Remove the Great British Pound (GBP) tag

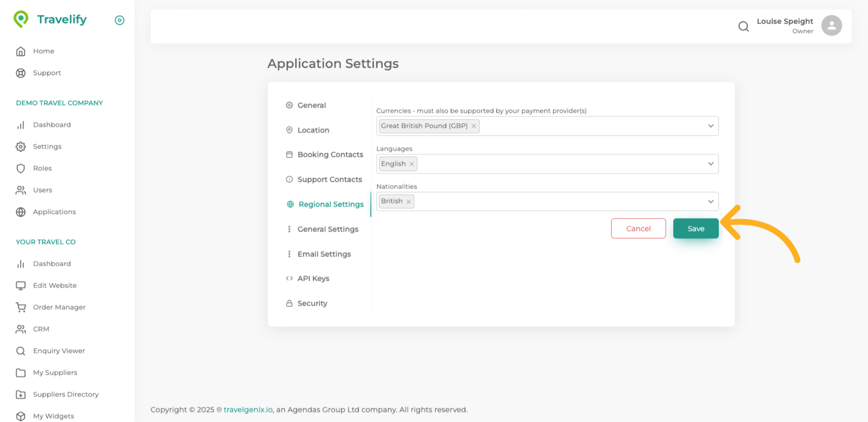[x=474, y=126]
